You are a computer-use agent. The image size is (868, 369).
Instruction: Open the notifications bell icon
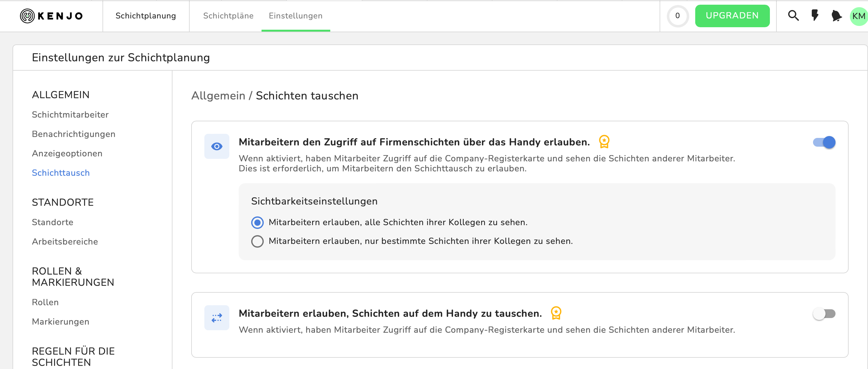click(836, 16)
